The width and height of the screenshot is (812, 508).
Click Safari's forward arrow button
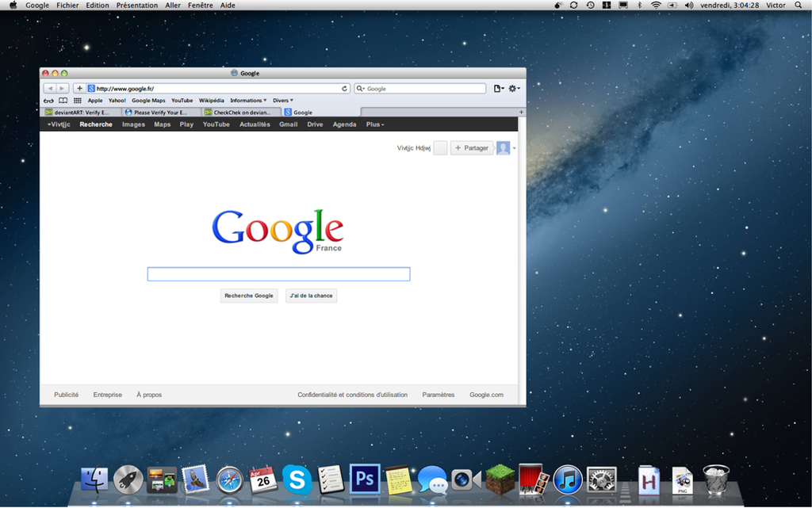click(x=62, y=89)
